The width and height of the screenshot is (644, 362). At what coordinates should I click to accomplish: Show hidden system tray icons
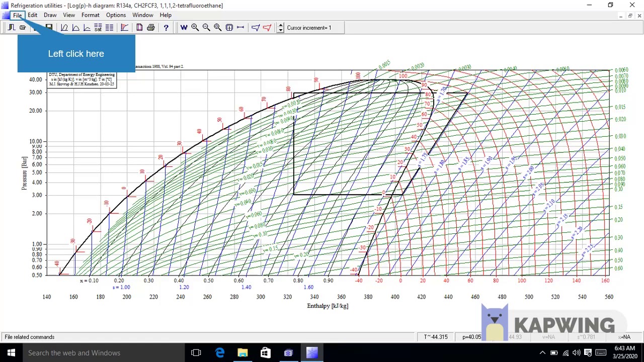542,353
